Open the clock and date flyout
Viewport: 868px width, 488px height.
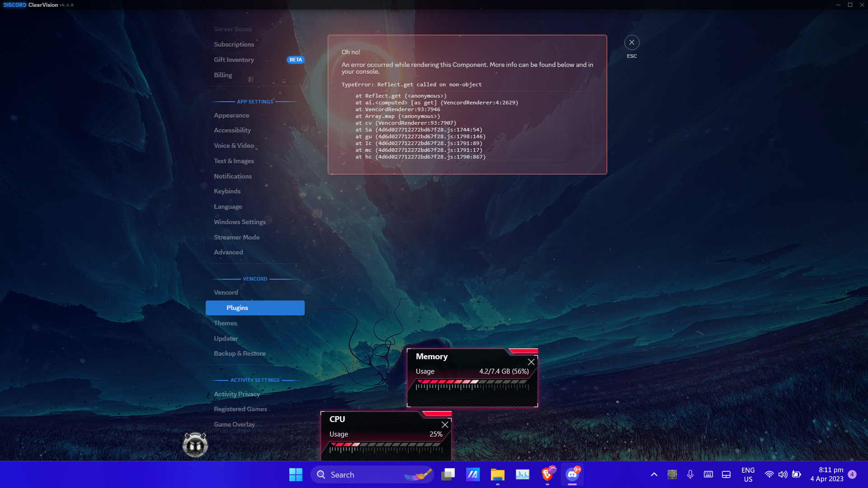tap(827, 474)
